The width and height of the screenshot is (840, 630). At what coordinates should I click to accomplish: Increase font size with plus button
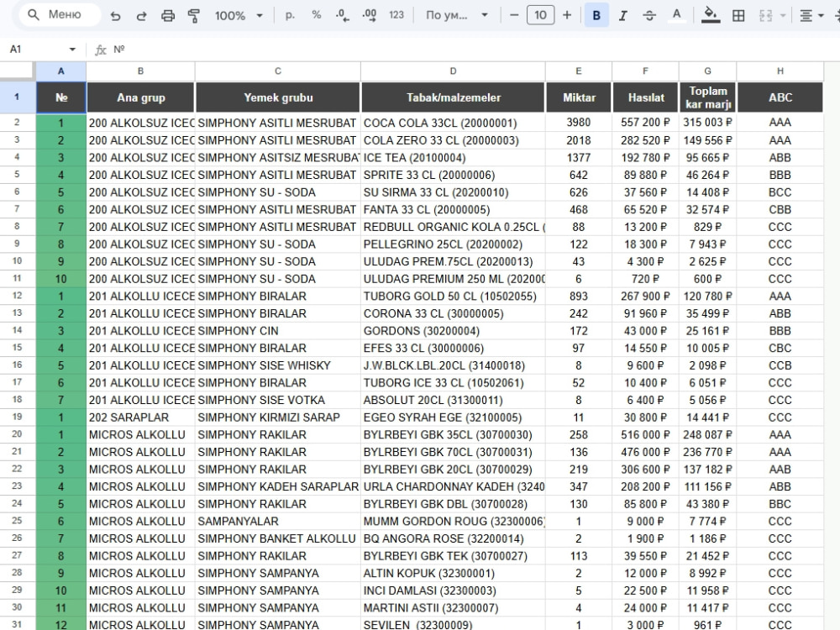coord(567,15)
